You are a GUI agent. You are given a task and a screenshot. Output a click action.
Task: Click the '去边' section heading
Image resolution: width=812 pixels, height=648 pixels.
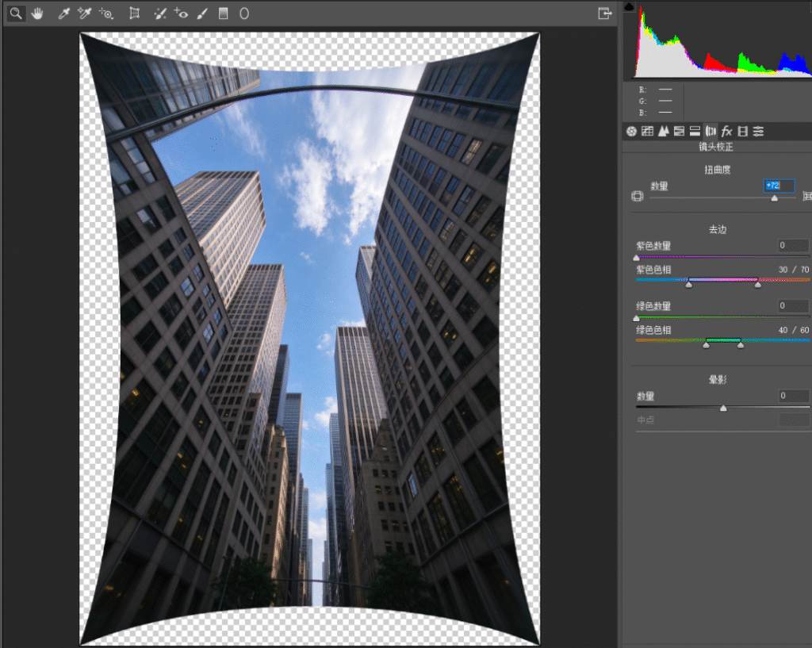(x=717, y=229)
